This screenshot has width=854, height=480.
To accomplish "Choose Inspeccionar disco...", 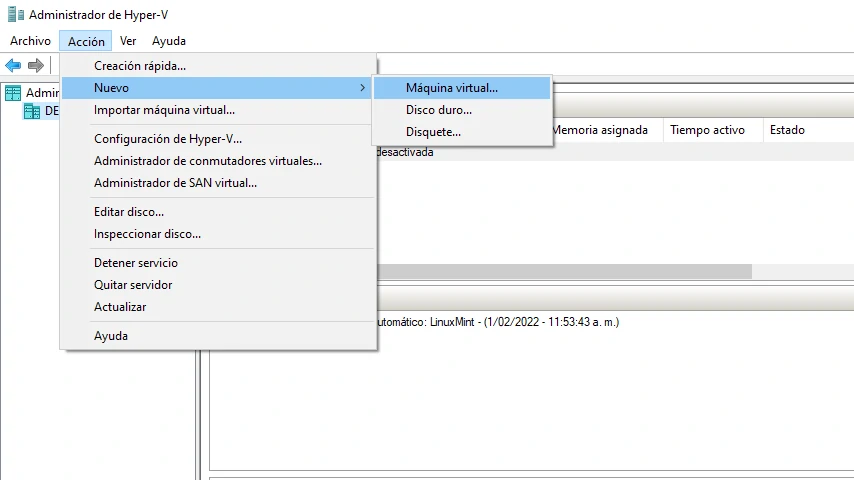I will point(218,234).
